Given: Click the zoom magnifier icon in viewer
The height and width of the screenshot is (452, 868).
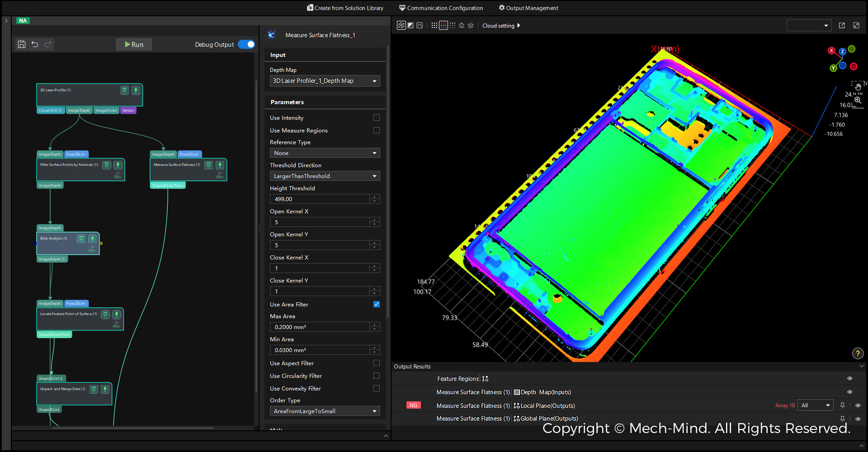Looking at the screenshot, I should [858, 100].
